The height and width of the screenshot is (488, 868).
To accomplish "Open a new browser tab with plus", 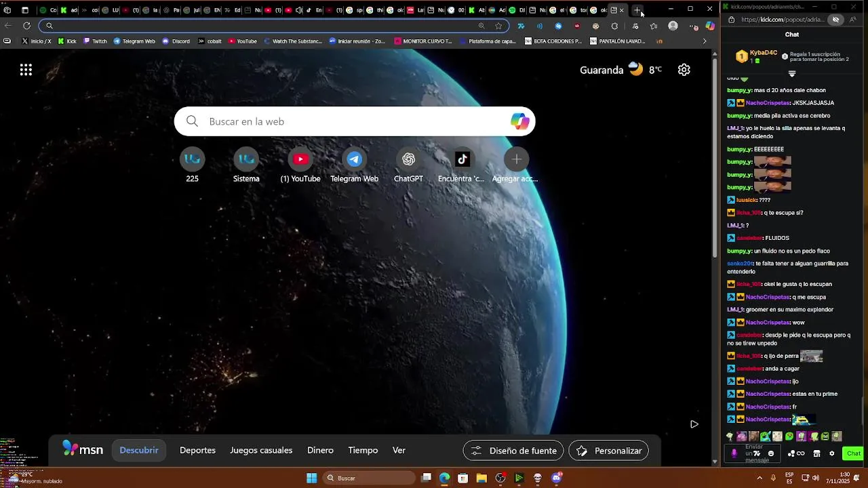I will pos(637,10).
